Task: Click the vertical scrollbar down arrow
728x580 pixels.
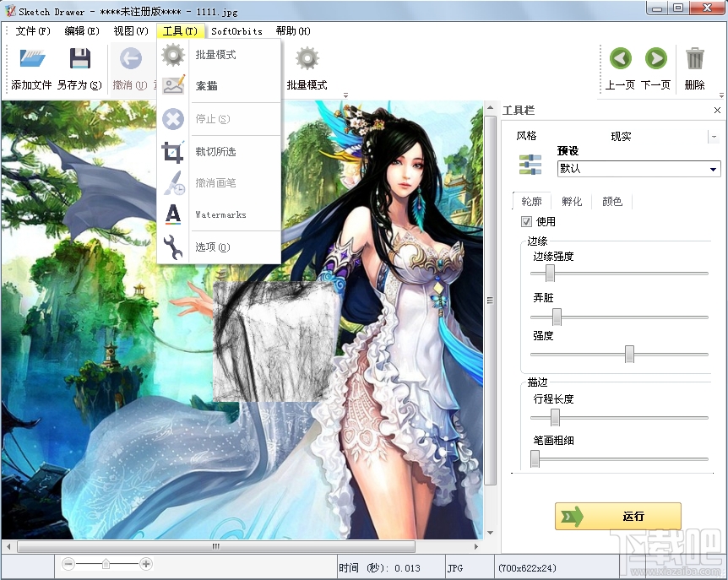Action: tap(490, 533)
